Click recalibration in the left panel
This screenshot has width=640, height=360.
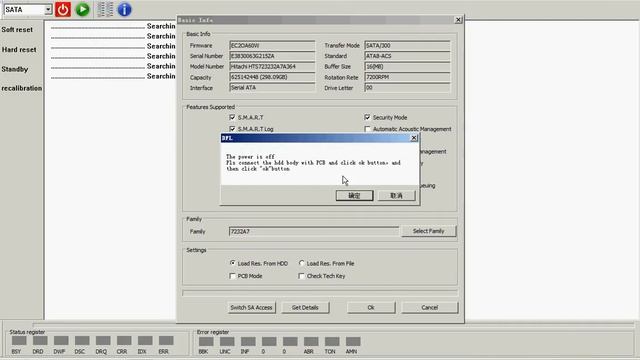point(21,88)
